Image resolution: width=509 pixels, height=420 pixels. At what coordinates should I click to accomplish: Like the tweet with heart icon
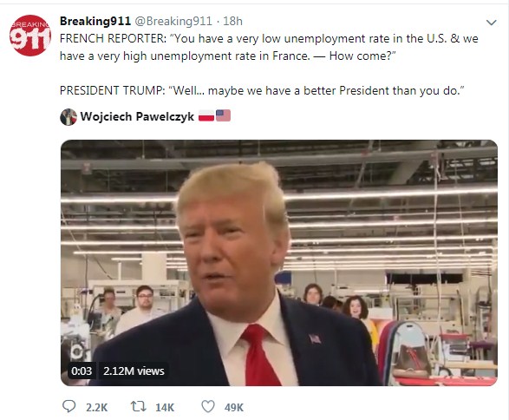click(x=208, y=406)
